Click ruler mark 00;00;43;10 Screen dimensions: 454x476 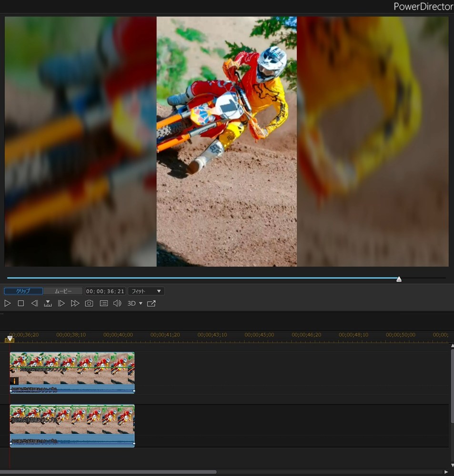tap(212, 334)
